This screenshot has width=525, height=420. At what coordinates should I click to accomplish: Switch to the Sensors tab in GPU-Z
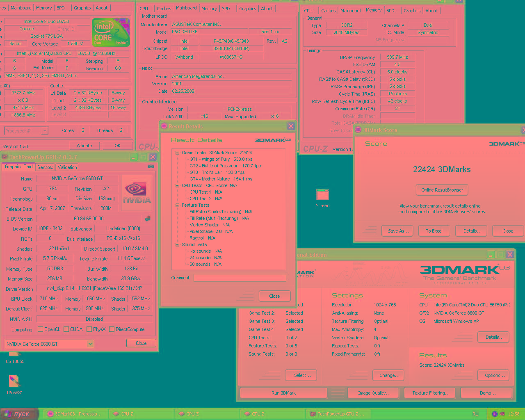(45, 167)
